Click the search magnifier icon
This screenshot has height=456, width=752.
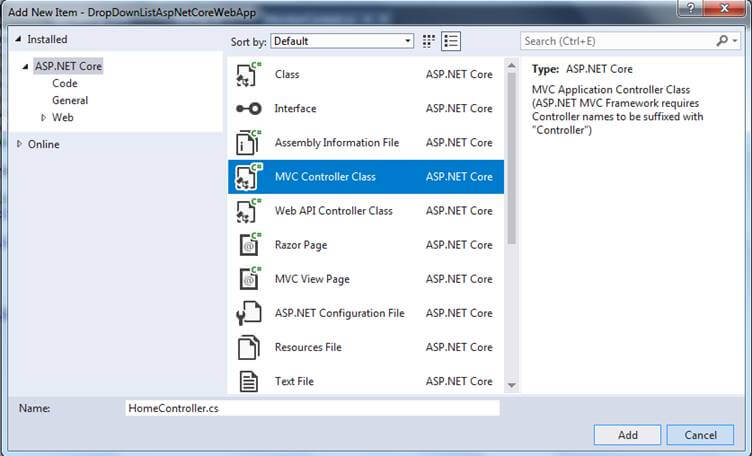coord(722,41)
